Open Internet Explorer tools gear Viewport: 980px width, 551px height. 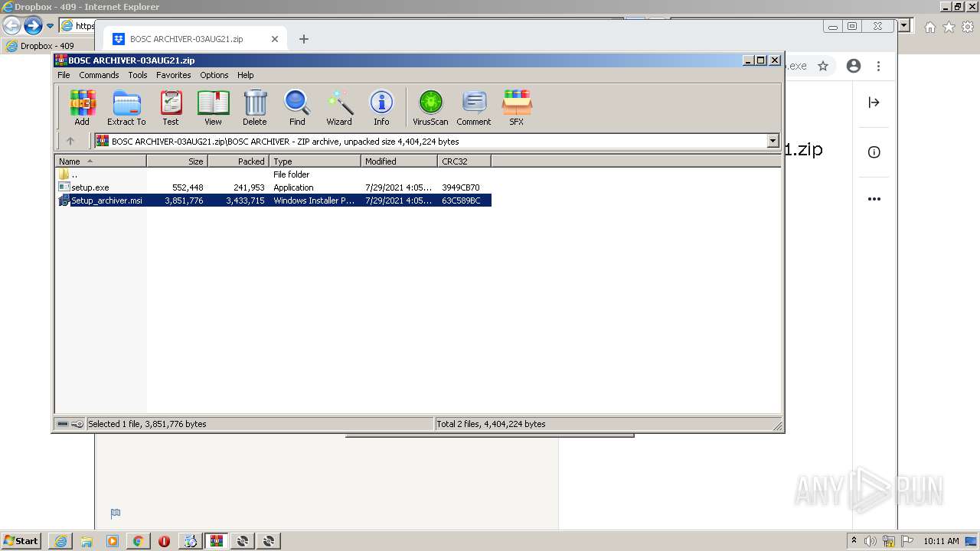pyautogui.click(x=967, y=27)
